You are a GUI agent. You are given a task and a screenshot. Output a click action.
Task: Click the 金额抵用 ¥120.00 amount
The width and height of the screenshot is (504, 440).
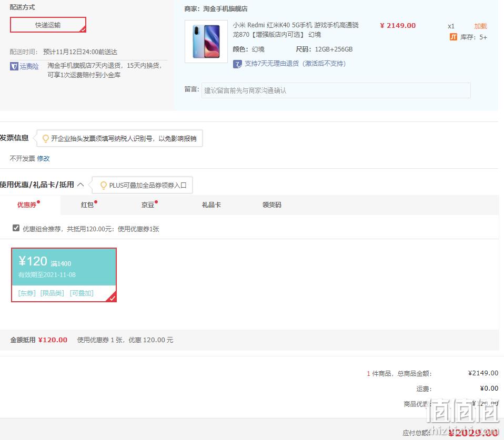[x=53, y=340]
